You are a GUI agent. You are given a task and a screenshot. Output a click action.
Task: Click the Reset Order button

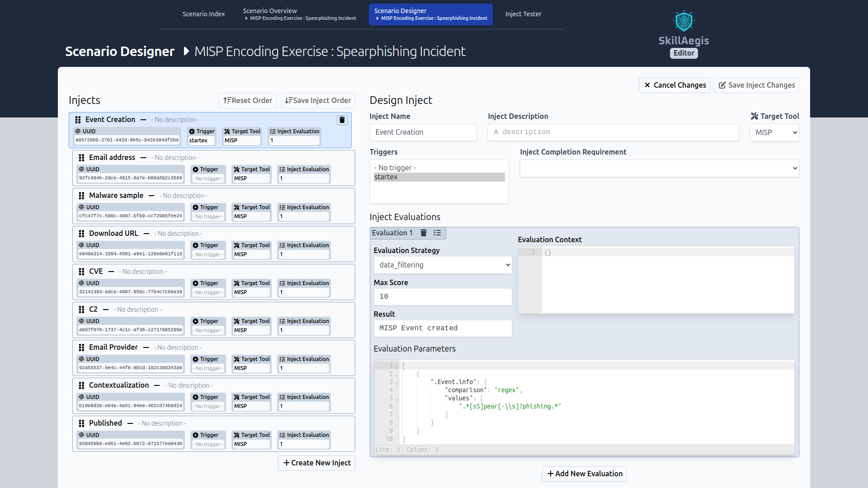tap(248, 100)
